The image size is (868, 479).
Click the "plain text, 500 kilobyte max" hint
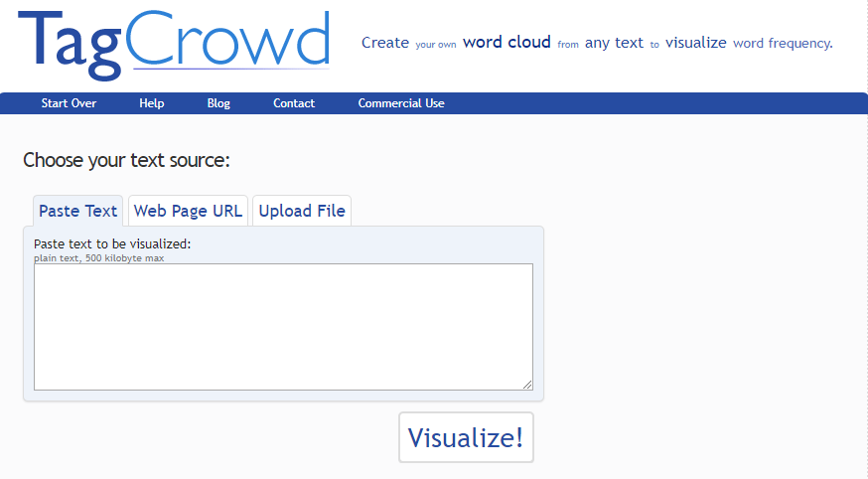tap(98, 258)
